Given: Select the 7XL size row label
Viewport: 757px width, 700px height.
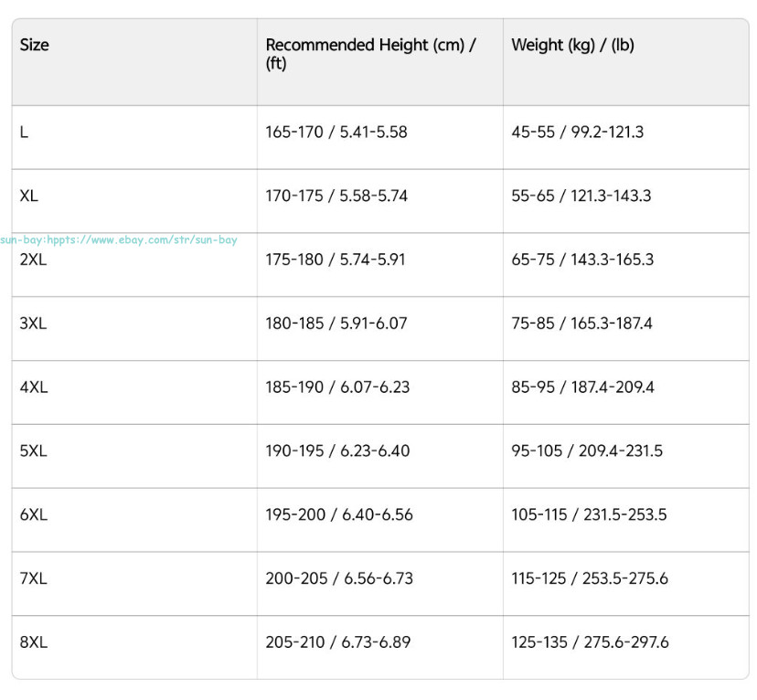Looking at the screenshot, I should 33,578.
